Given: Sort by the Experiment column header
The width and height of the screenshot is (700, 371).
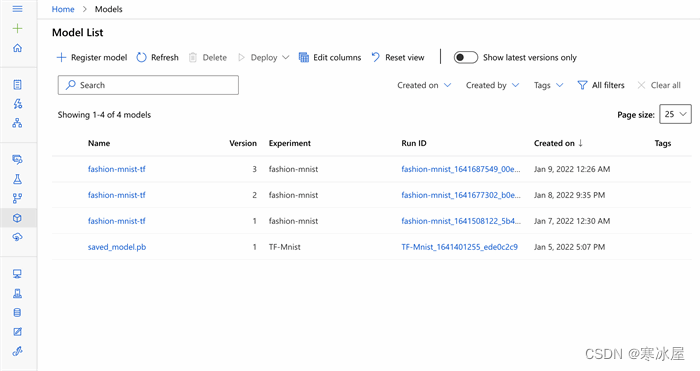Looking at the screenshot, I should coord(290,143).
